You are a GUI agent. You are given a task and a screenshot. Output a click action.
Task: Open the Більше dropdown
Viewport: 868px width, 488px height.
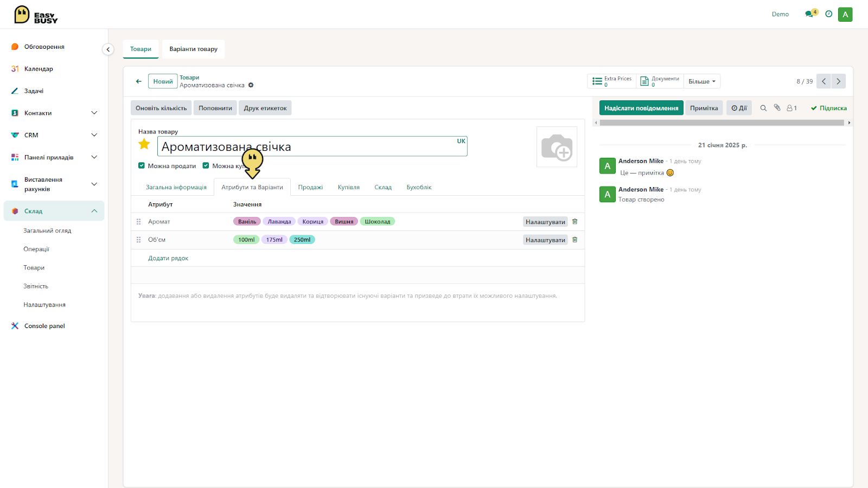[x=702, y=81]
